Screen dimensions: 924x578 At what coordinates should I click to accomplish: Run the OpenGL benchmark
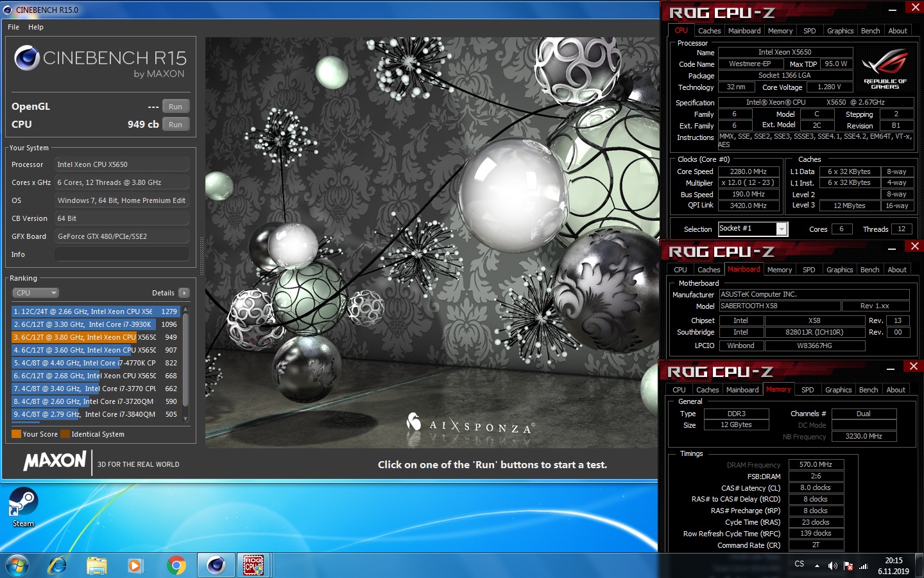(x=175, y=107)
